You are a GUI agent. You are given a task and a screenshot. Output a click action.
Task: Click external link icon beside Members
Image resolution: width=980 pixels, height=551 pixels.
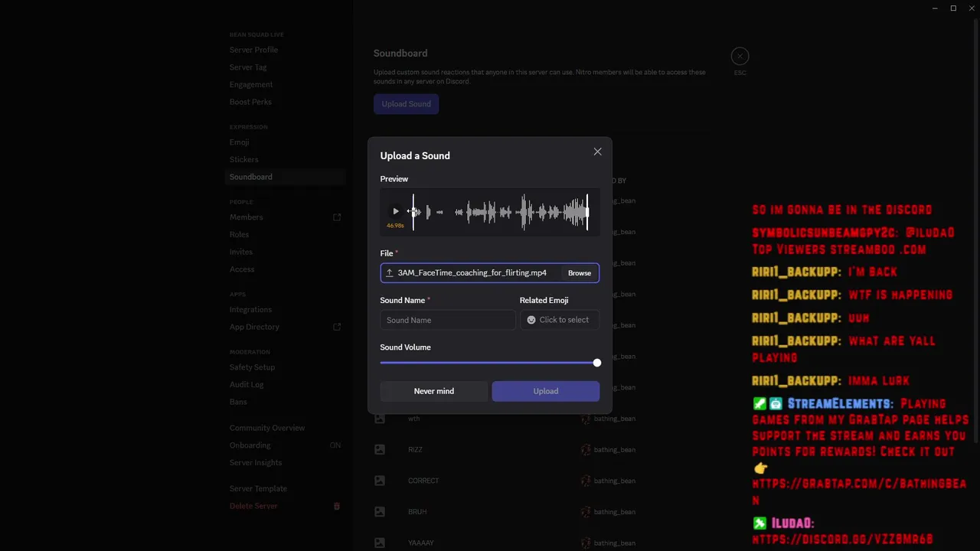(337, 217)
